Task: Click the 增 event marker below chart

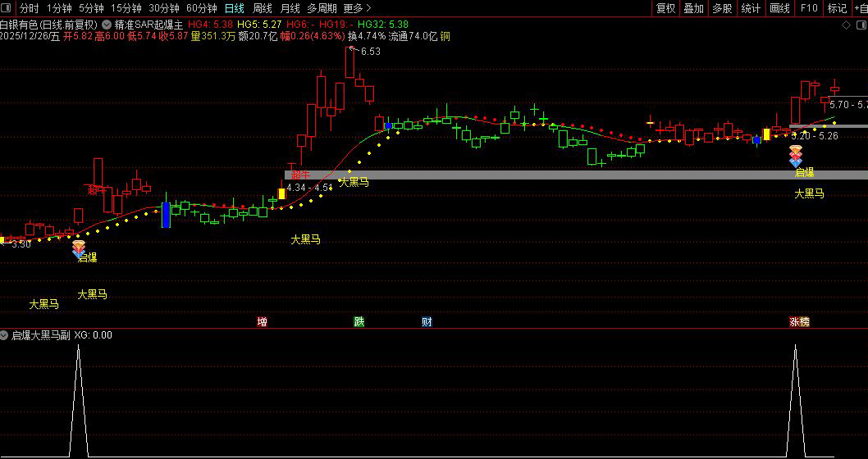Action: pyautogui.click(x=263, y=322)
